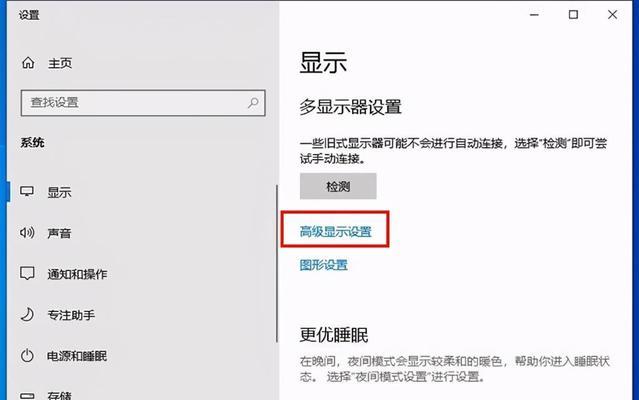This screenshot has height=400, width=639.
Task: Minimize the 设置 window
Action: click(534, 15)
